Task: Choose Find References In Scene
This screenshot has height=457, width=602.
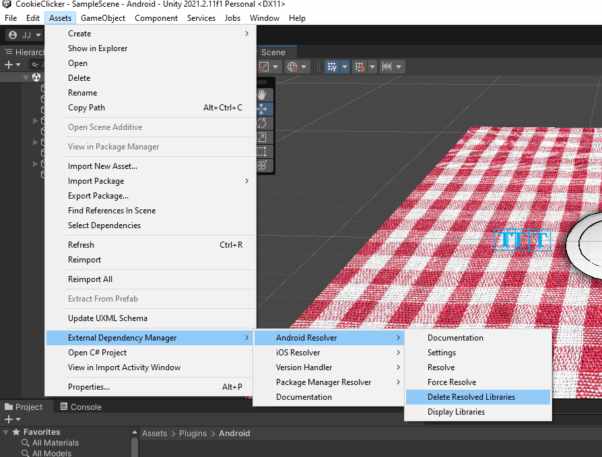Action: 150,210
